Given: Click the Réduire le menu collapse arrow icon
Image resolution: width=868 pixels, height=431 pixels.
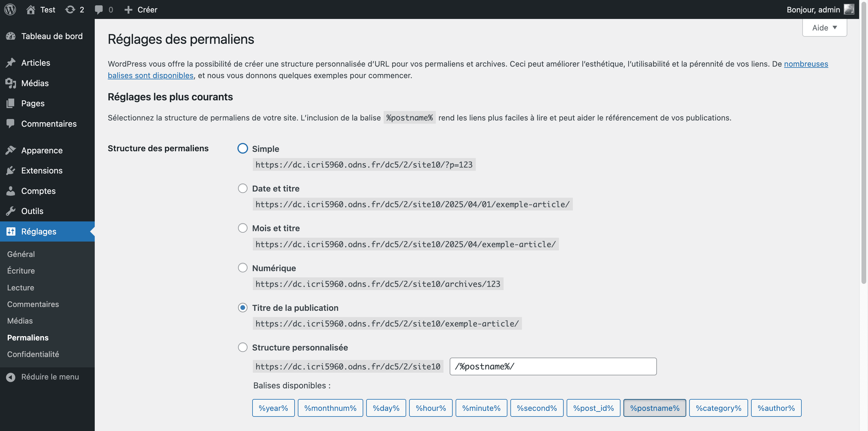Looking at the screenshot, I should tap(11, 377).
